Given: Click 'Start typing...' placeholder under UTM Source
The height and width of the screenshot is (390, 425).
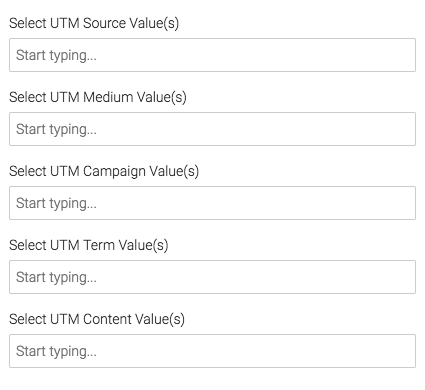Looking at the screenshot, I should click(56, 56).
